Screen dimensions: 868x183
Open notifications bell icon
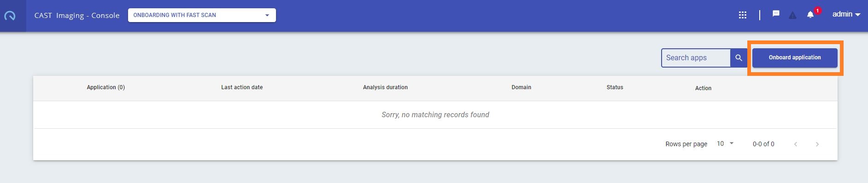click(810, 15)
